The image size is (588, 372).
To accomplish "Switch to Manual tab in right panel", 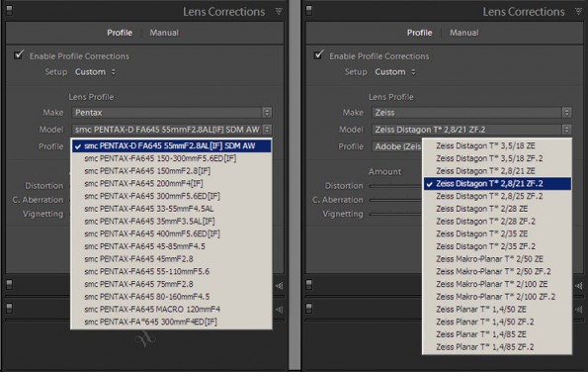I will coord(463,33).
